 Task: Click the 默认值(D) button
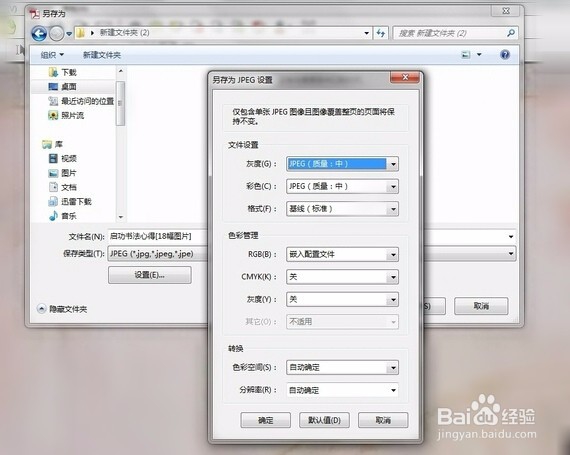(324, 420)
